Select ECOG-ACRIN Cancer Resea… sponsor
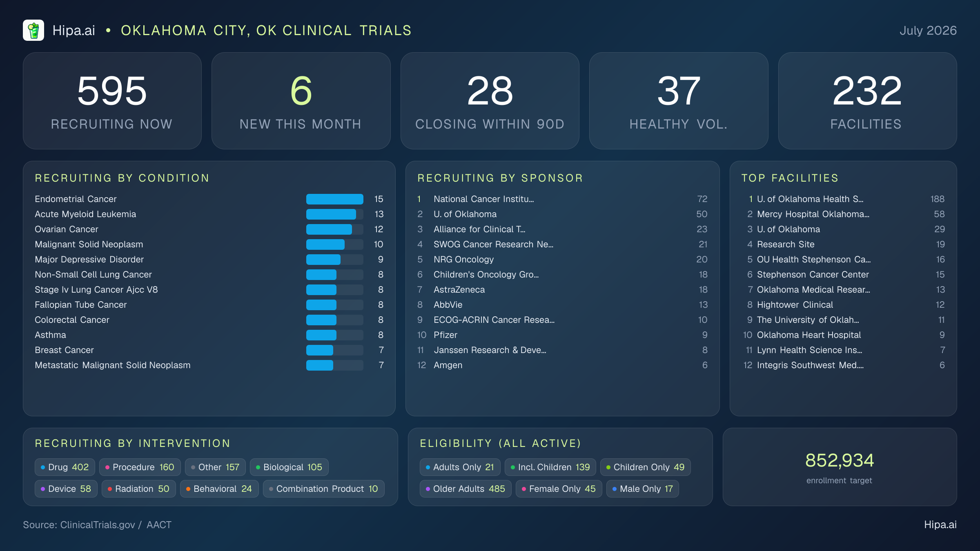Viewport: 980px width, 551px height. pyautogui.click(x=562, y=320)
